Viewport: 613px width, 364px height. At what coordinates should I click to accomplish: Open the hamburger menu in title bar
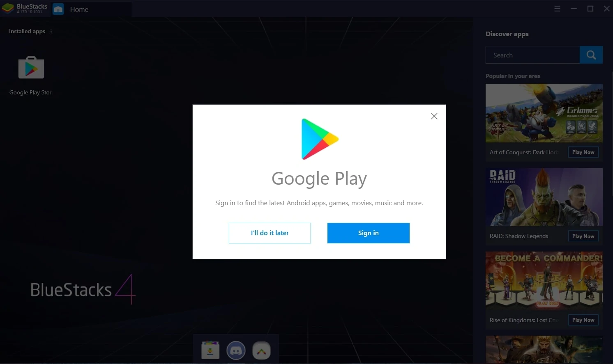tap(557, 9)
